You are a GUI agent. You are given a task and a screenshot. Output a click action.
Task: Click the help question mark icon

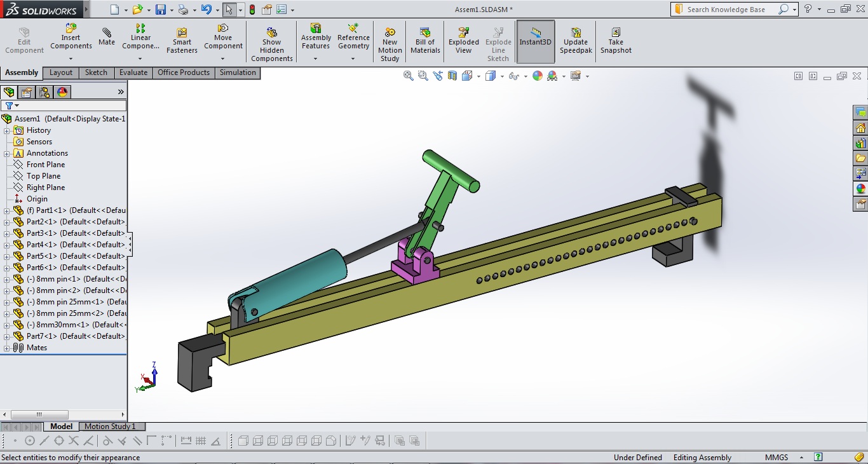coord(808,9)
